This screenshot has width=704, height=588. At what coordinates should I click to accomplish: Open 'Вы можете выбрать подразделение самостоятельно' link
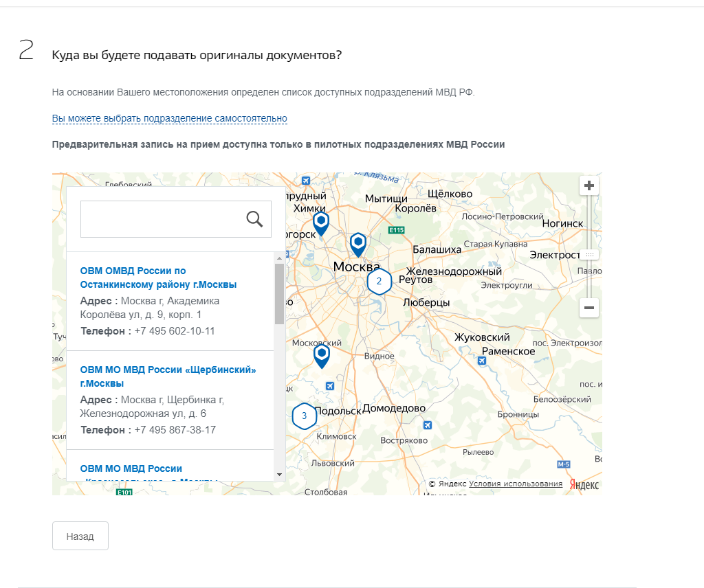[169, 119]
